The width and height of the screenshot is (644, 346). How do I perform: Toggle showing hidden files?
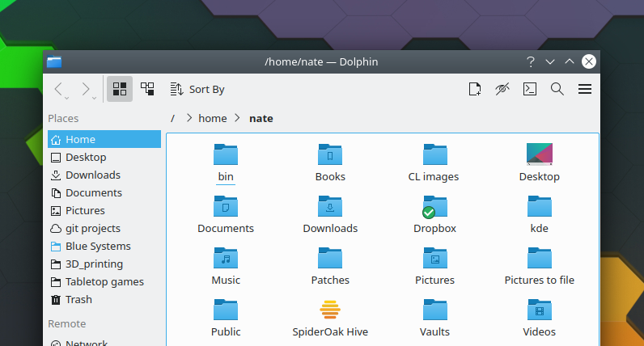502,89
